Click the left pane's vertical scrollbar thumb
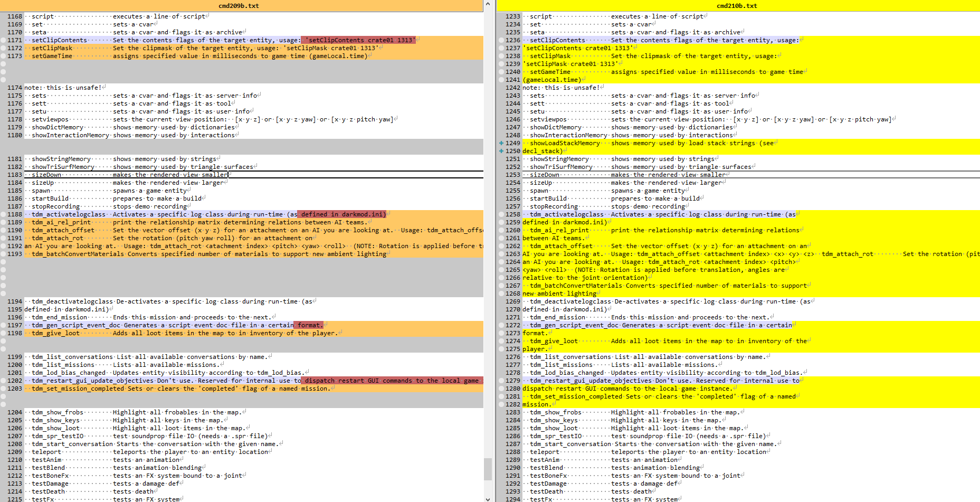 488,468
